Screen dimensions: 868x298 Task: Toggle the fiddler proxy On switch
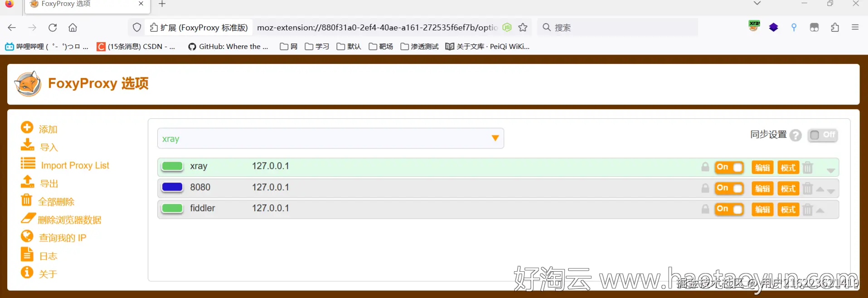coord(729,209)
